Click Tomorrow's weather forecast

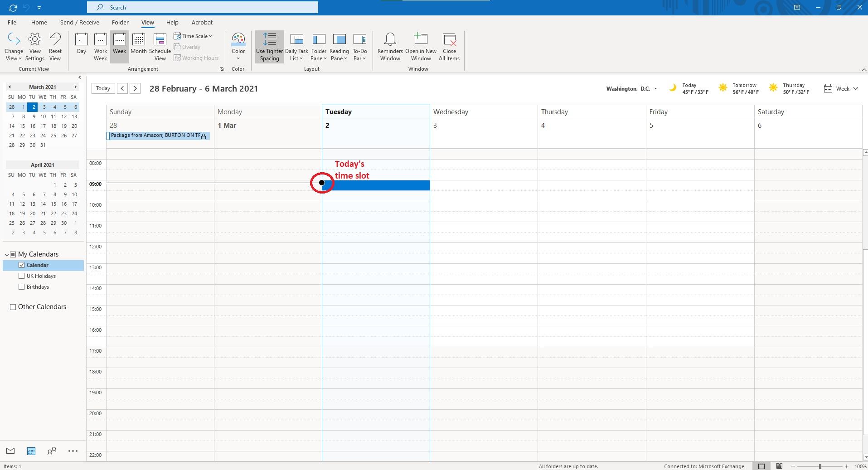738,88
